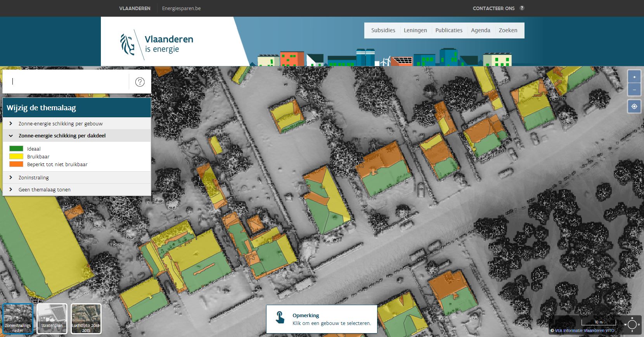The height and width of the screenshot is (337, 644).
Task: Open the Agenda menu item
Action: click(x=481, y=30)
